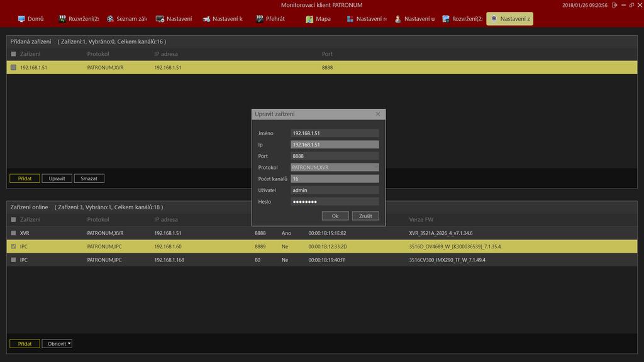Open the Nastavení k camera tab
Viewport: 644px width, 362px height.
(223, 19)
